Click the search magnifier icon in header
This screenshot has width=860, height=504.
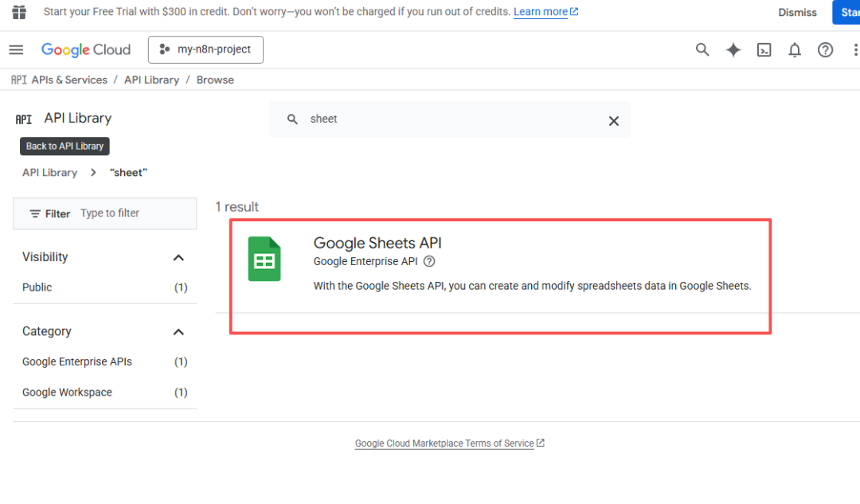702,50
